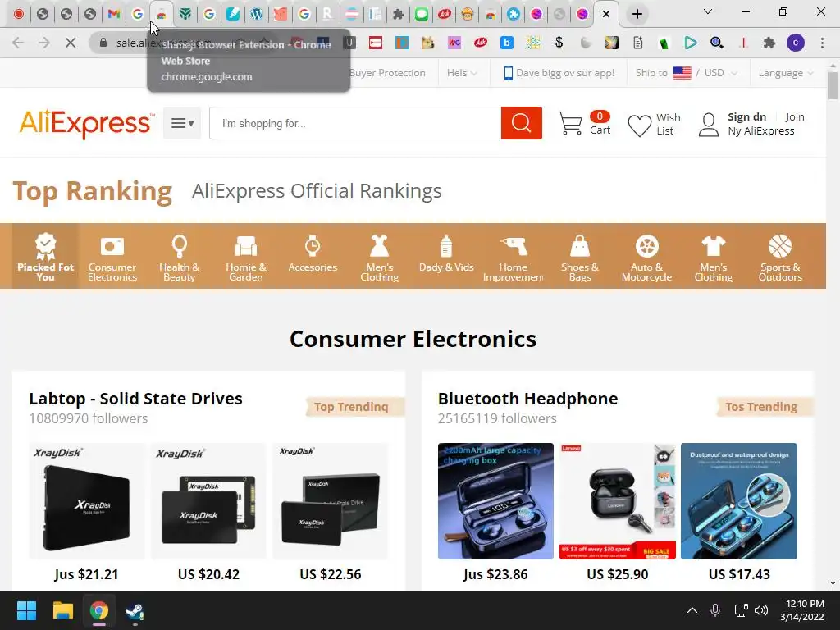Click the Join link
Screen dimensions: 840x630
[x=795, y=116]
